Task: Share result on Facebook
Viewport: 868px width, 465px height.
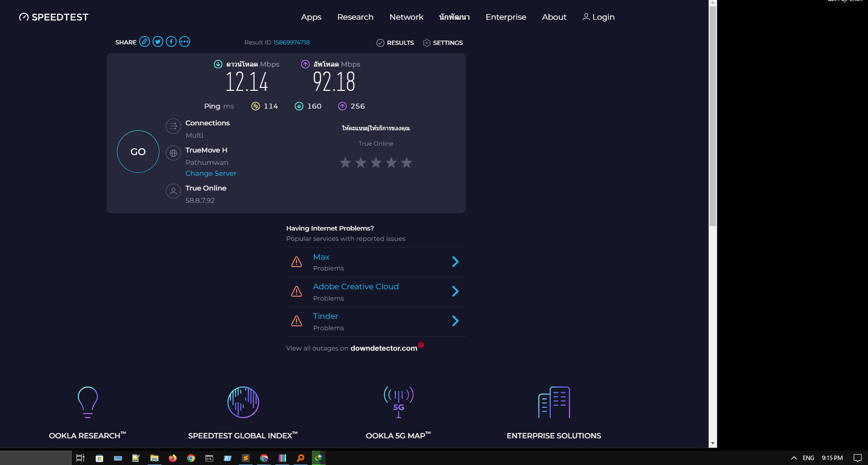Action: [171, 41]
